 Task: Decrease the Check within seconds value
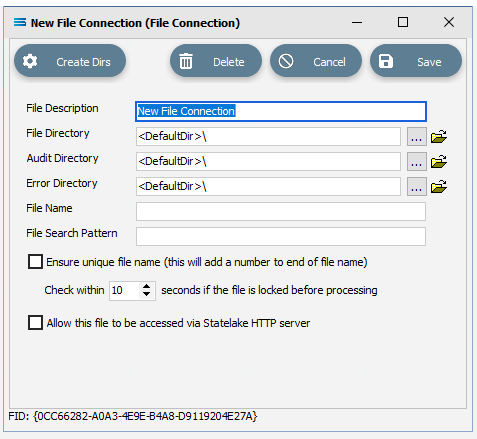tap(146, 294)
